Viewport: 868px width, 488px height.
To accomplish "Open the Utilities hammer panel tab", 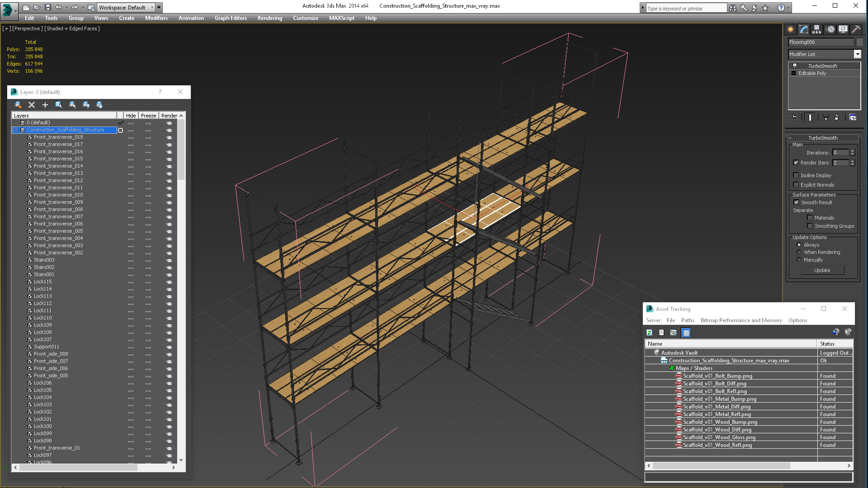I will (x=856, y=29).
